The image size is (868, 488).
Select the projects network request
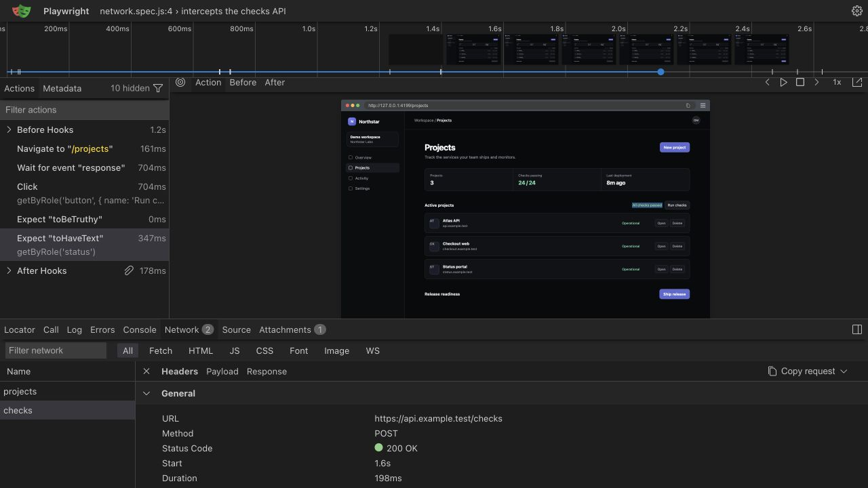(x=67, y=391)
